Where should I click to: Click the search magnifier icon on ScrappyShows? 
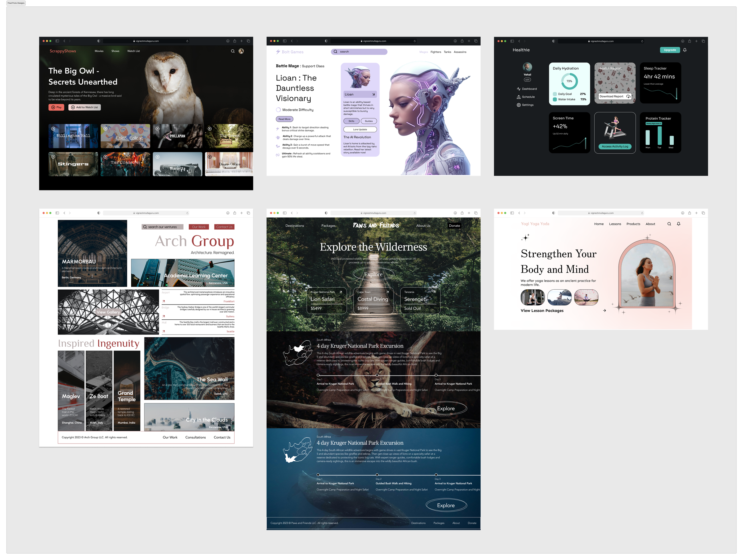coord(232,51)
